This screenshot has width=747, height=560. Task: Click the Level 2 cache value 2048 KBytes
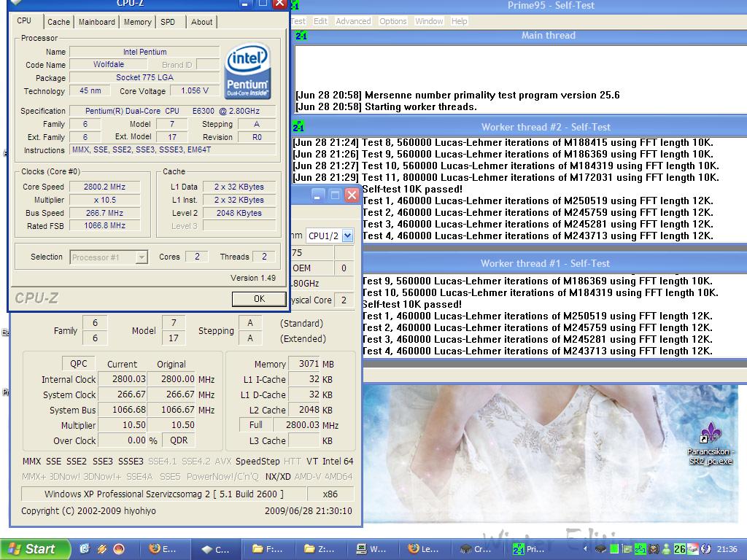coord(239,213)
